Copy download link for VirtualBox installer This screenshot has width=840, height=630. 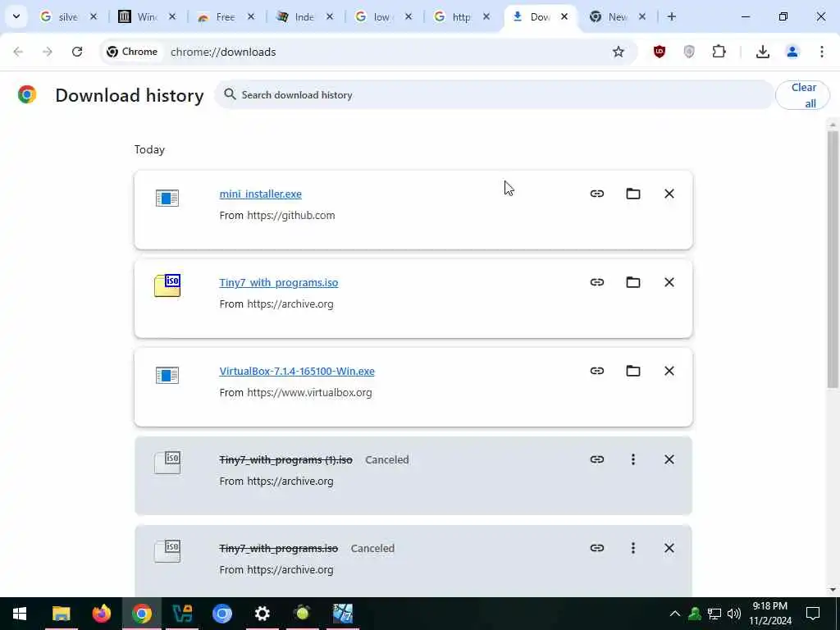tap(597, 371)
